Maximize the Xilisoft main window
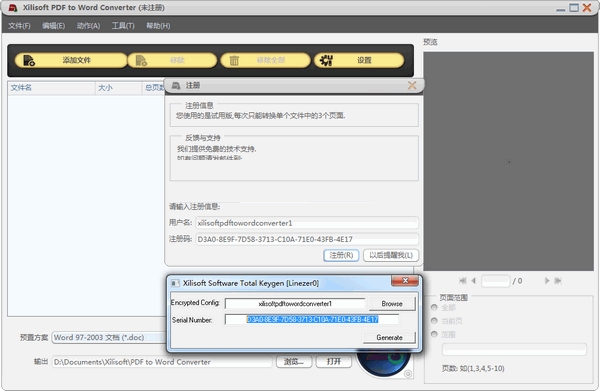Image resolution: width=600 pixels, height=391 pixels. click(574, 8)
